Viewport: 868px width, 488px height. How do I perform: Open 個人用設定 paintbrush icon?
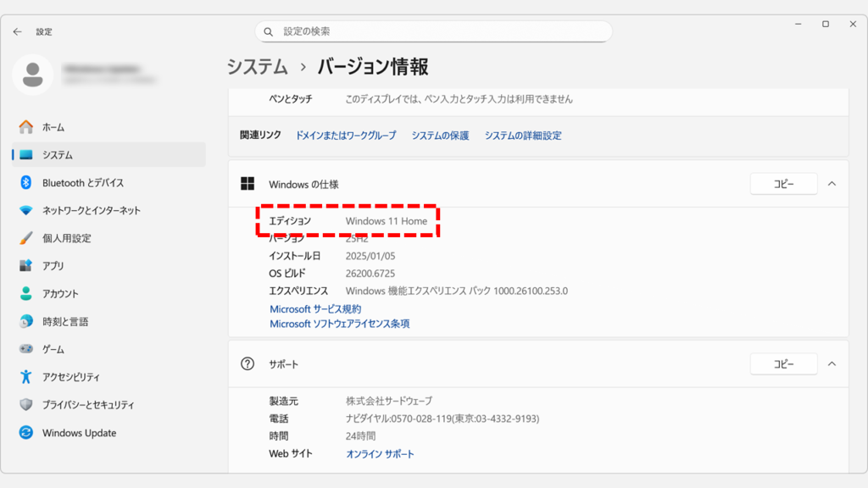click(26, 238)
